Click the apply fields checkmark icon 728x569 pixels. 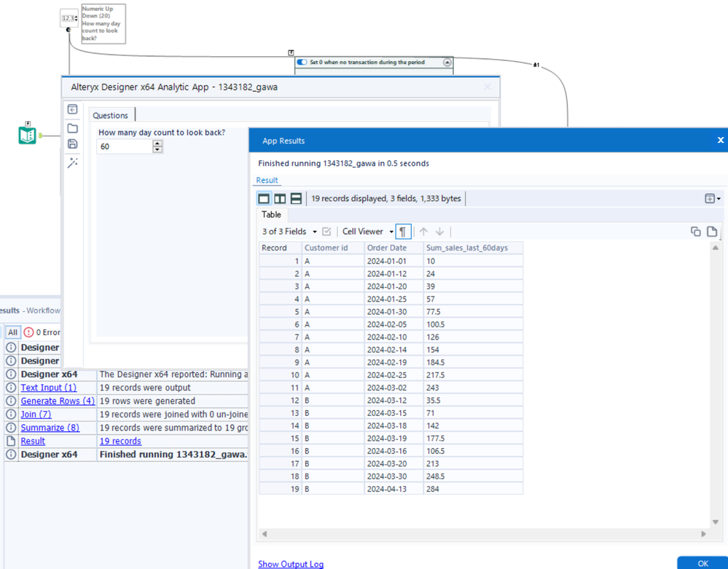(x=326, y=231)
